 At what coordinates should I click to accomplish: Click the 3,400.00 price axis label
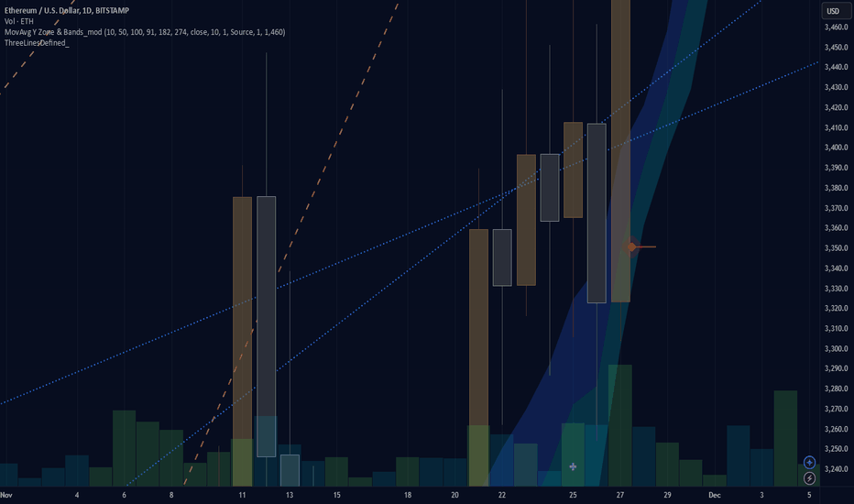click(836, 148)
